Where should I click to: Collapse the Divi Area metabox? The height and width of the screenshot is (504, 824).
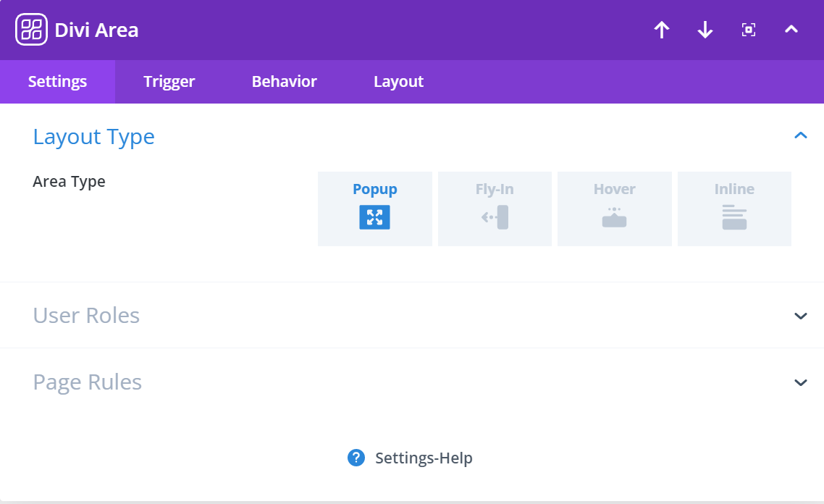pos(791,30)
